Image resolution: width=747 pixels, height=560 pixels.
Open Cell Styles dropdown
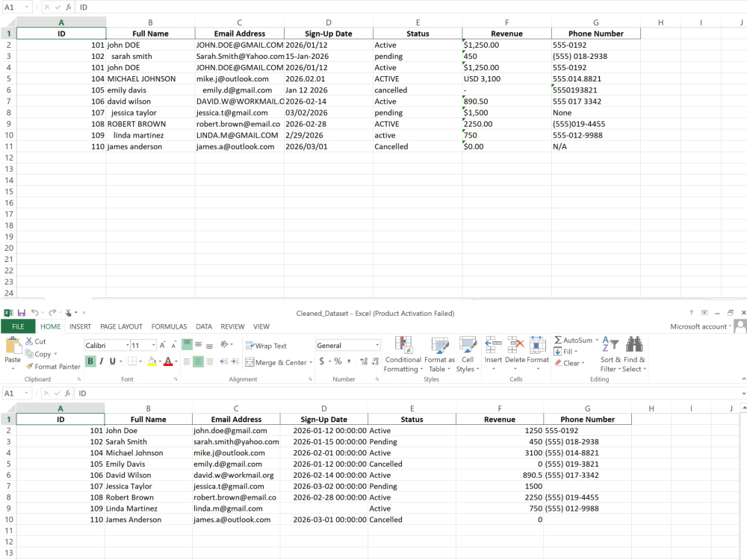pyautogui.click(x=468, y=354)
